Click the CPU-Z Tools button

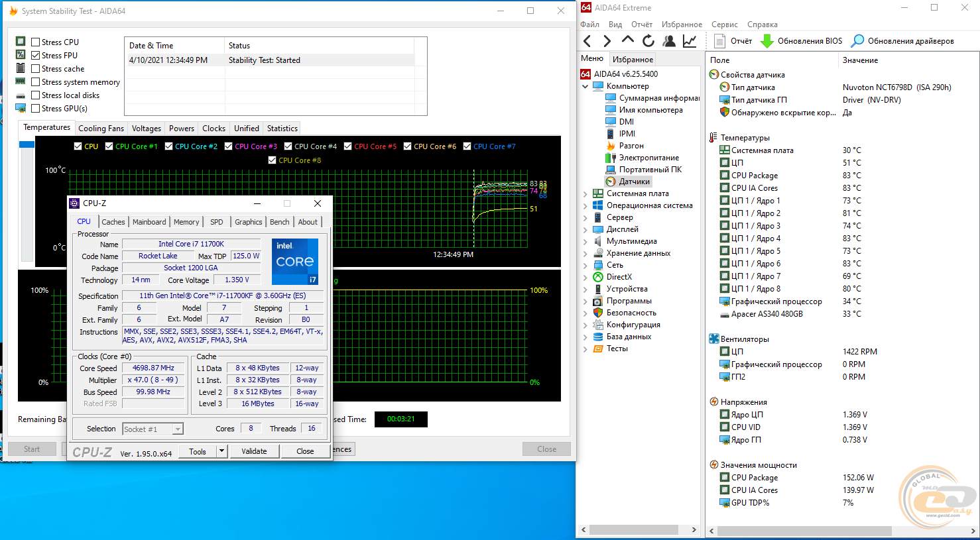(198, 451)
